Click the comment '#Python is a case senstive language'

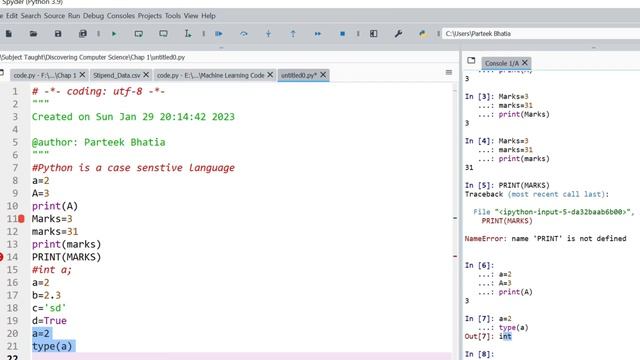[x=133, y=168]
